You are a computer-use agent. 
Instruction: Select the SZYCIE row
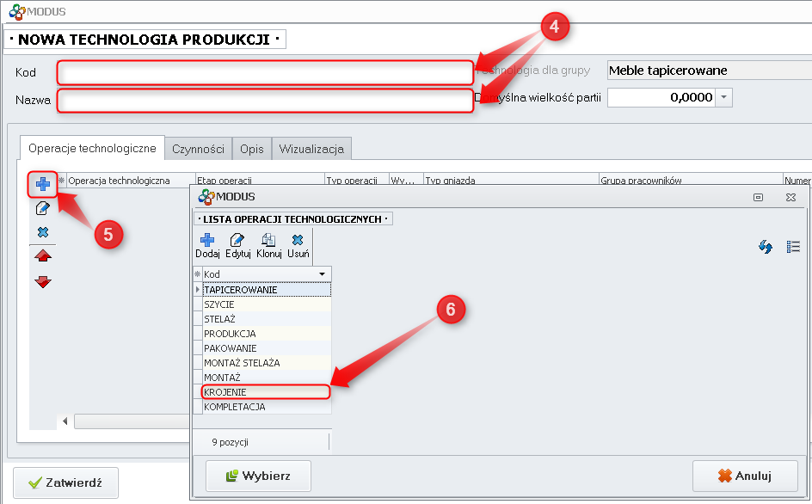coord(267,304)
